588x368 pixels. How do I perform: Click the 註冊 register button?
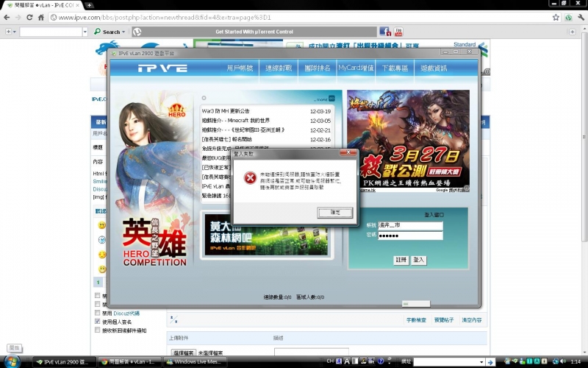tap(401, 260)
